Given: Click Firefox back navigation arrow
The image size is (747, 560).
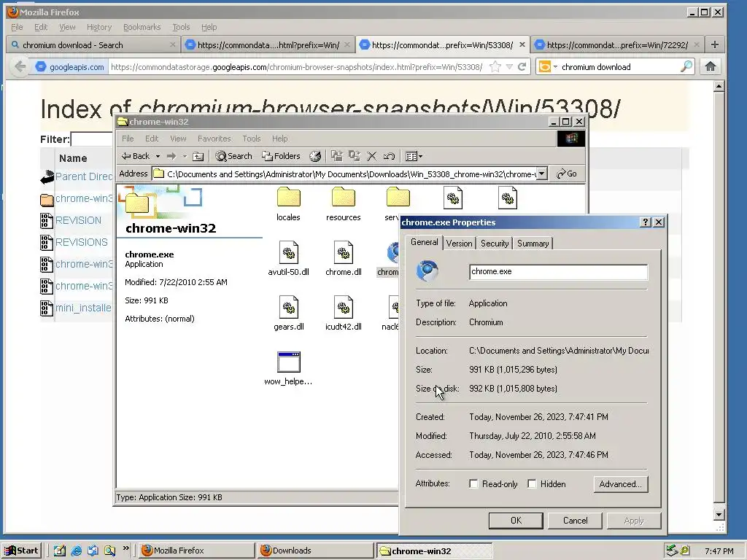Looking at the screenshot, I should (x=20, y=66).
